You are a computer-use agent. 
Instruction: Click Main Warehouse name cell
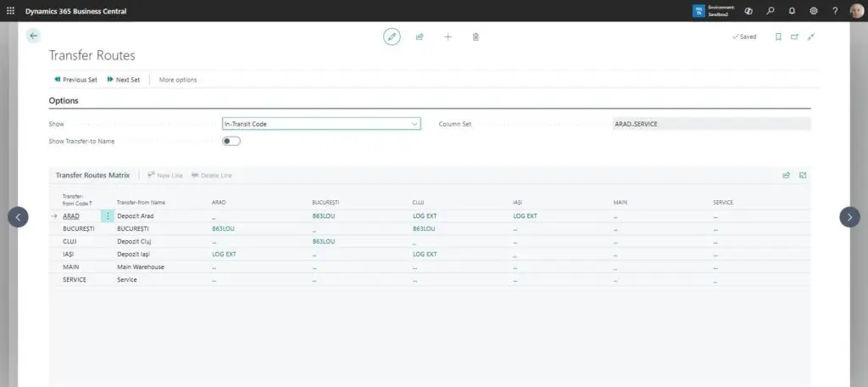click(x=141, y=266)
